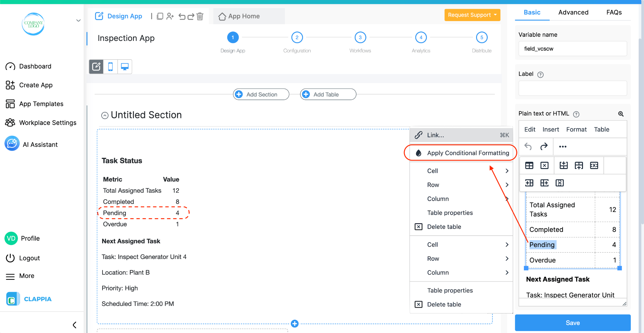Collapse the Untitled Section chevron
The width and height of the screenshot is (644, 333).
(105, 116)
